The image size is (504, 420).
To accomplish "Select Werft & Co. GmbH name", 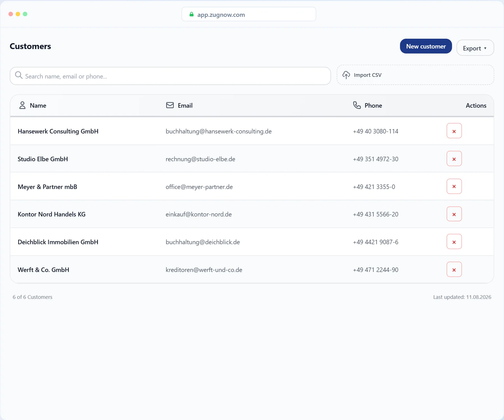I will [x=43, y=270].
